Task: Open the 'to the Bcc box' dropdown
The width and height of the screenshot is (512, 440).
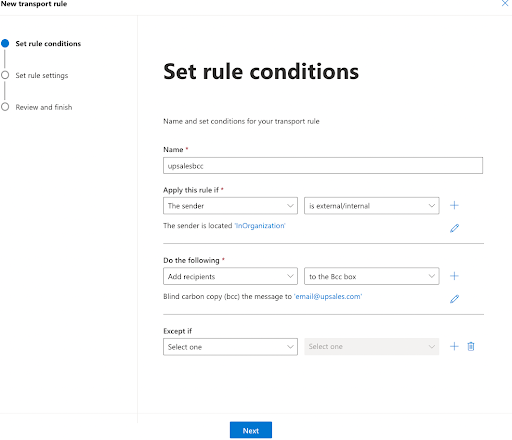Action: coord(372,276)
